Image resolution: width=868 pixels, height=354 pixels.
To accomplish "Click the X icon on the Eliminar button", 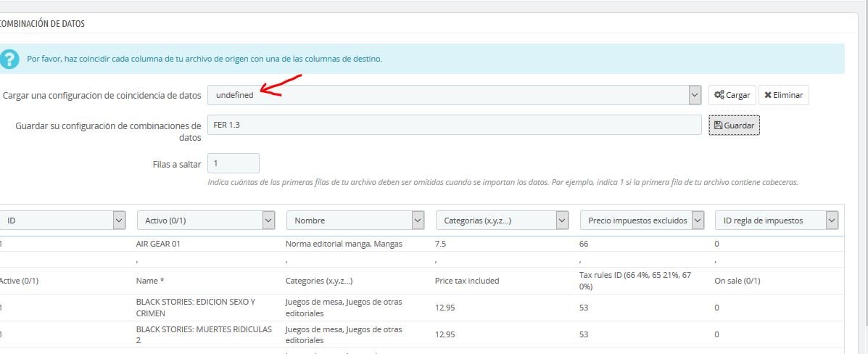I will point(768,95).
